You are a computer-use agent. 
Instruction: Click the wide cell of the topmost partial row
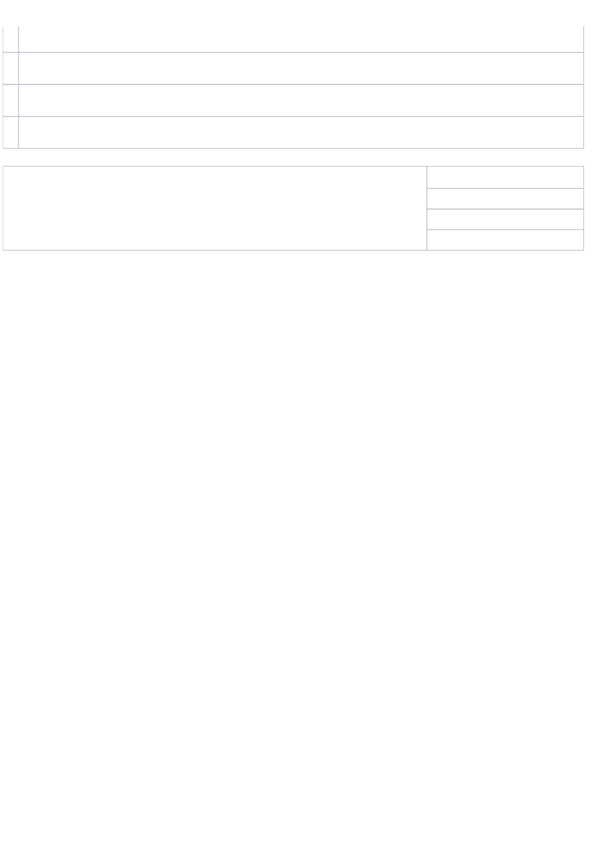pos(301,39)
